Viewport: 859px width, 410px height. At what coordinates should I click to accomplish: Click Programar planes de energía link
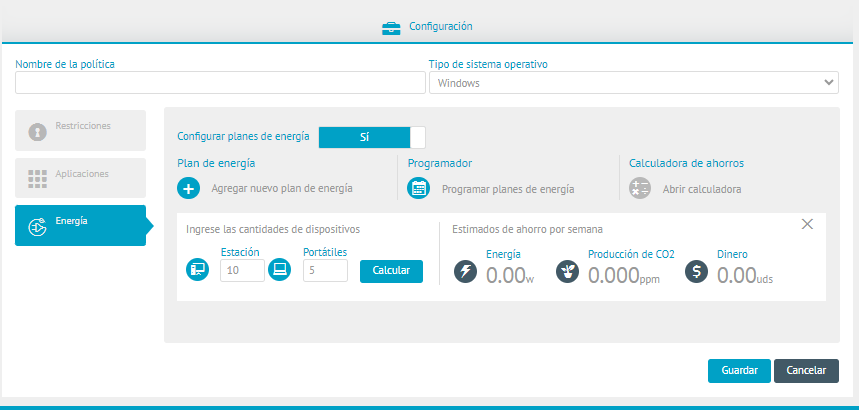pos(508,189)
